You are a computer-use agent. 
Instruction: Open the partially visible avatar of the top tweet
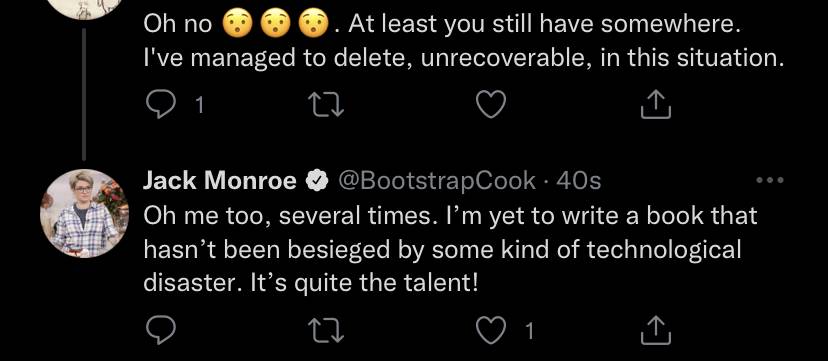click(x=84, y=10)
